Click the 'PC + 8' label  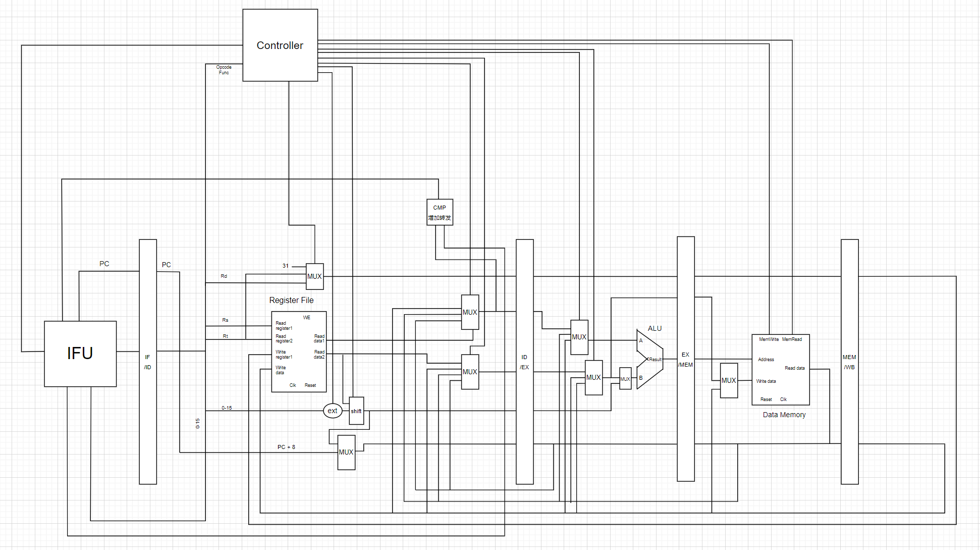[x=286, y=447]
